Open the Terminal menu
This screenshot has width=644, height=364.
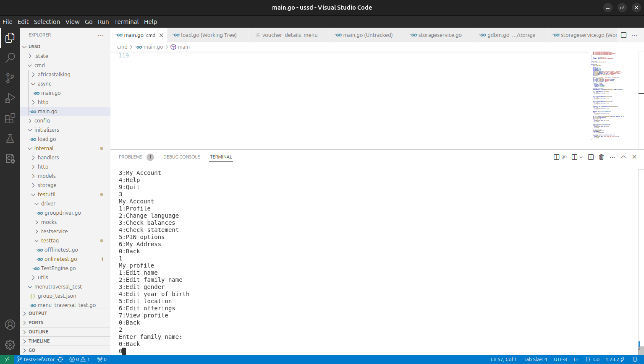click(x=126, y=22)
